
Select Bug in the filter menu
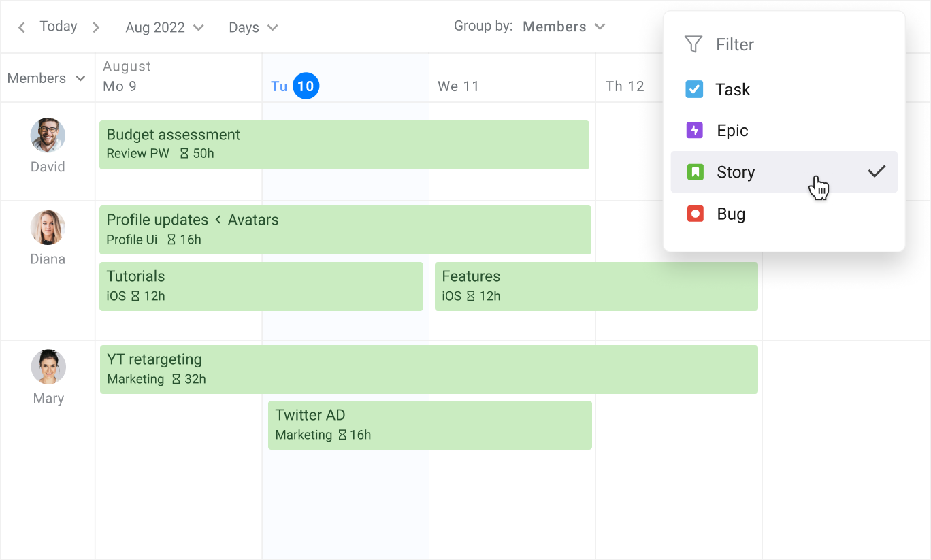(x=731, y=214)
